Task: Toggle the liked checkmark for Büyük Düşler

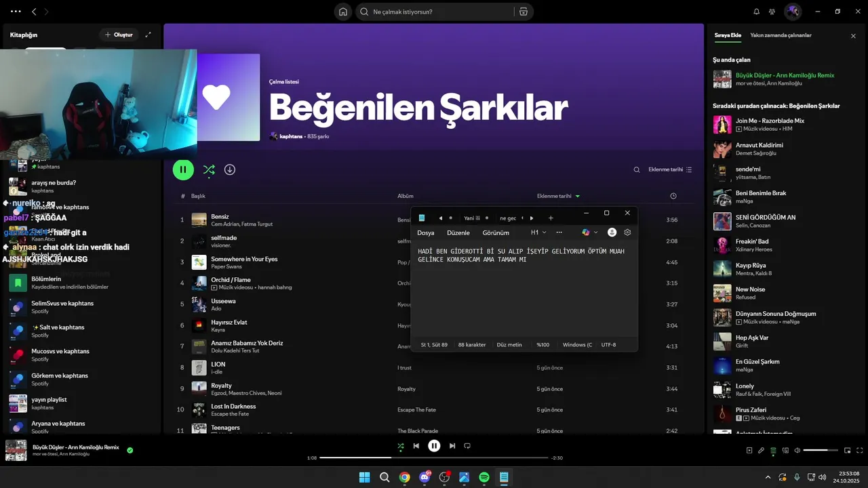Action: point(130,450)
